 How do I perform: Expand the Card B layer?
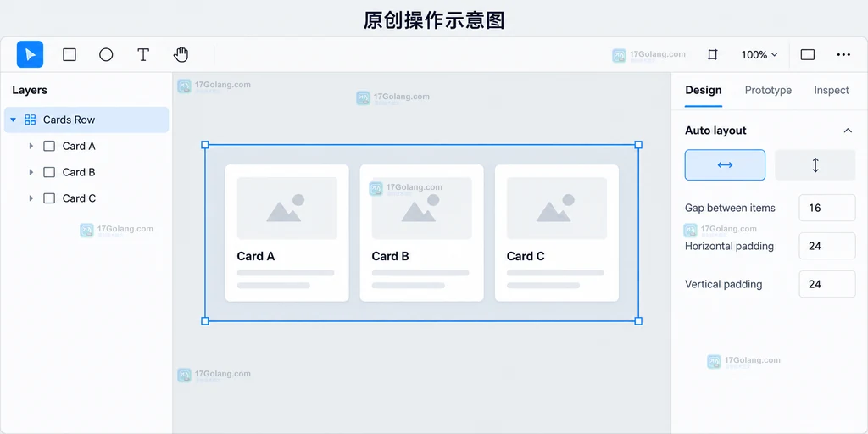[x=31, y=172]
